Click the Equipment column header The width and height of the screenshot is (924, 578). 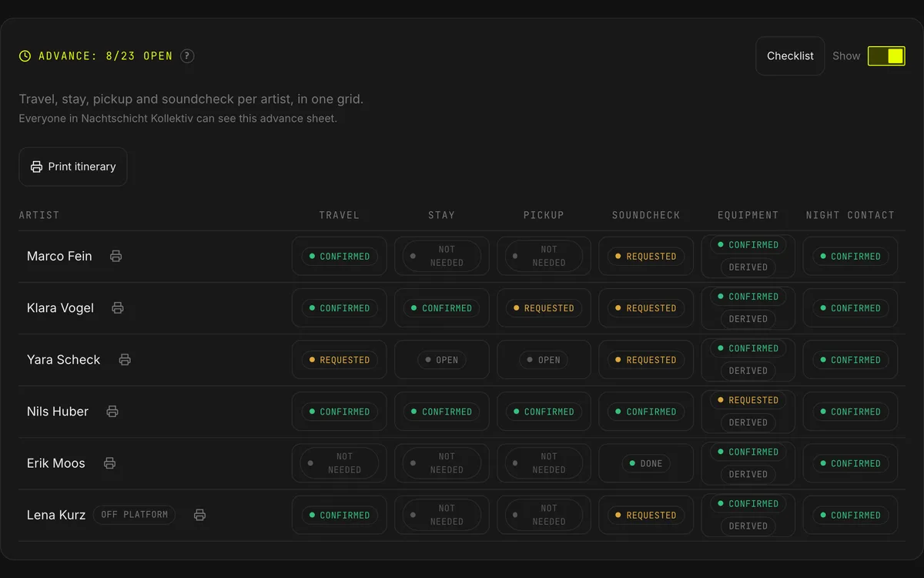tap(748, 215)
